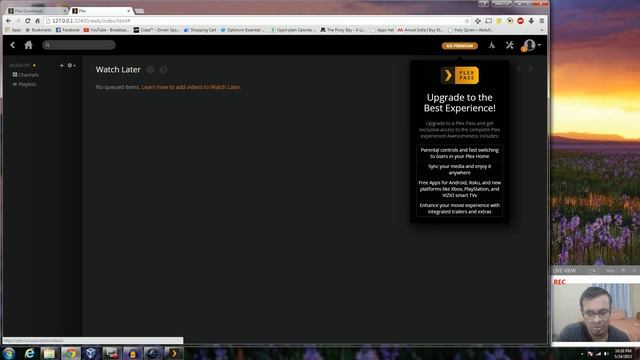Image resolution: width=640 pixels, height=360 pixels.
Task: Open the Plex settings tools icon
Action: tap(510, 45)
